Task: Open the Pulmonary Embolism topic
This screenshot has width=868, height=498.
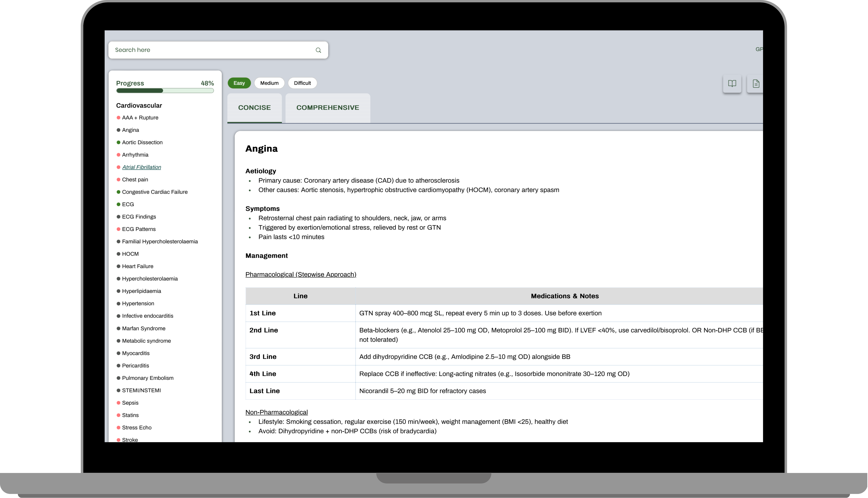Action: tap(148, 378)
